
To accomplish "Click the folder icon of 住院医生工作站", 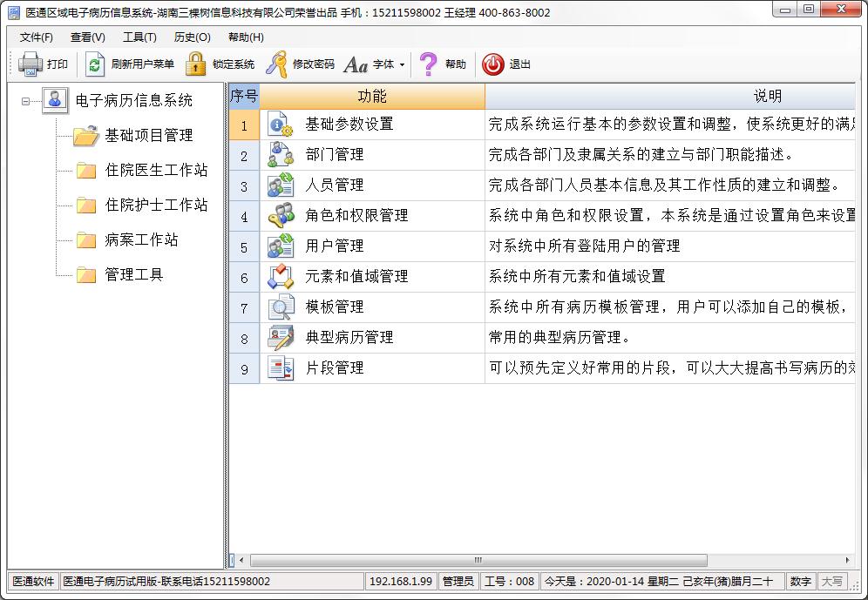I will click(x=86, y=171).
